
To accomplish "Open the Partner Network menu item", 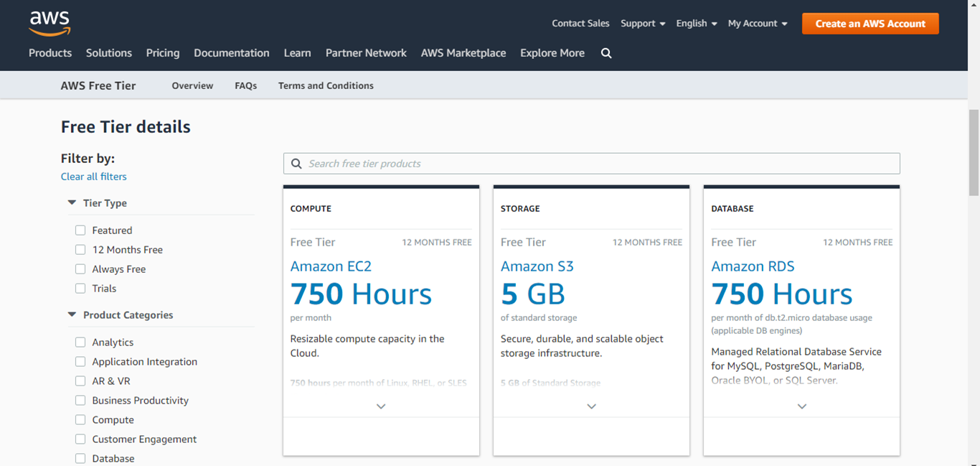I will (366, 53).
